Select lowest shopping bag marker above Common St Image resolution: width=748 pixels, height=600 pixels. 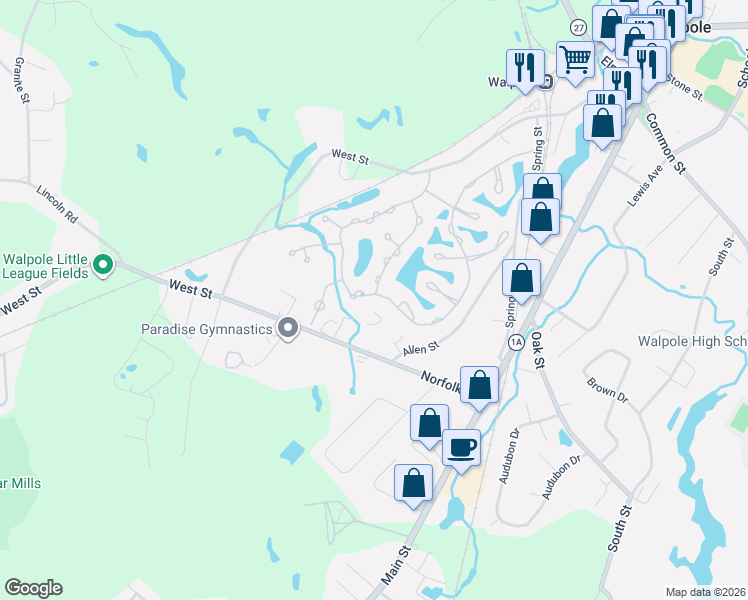[603, 124]
